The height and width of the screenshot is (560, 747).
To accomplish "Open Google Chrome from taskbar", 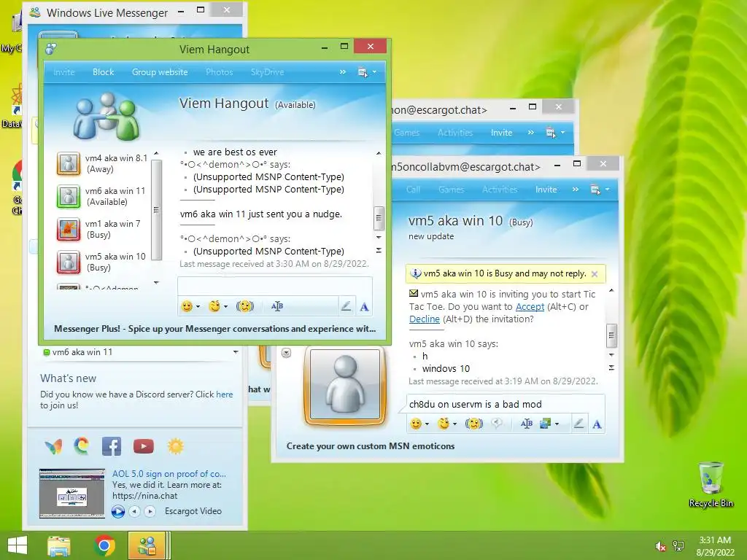I will click(x=105, y=545).
